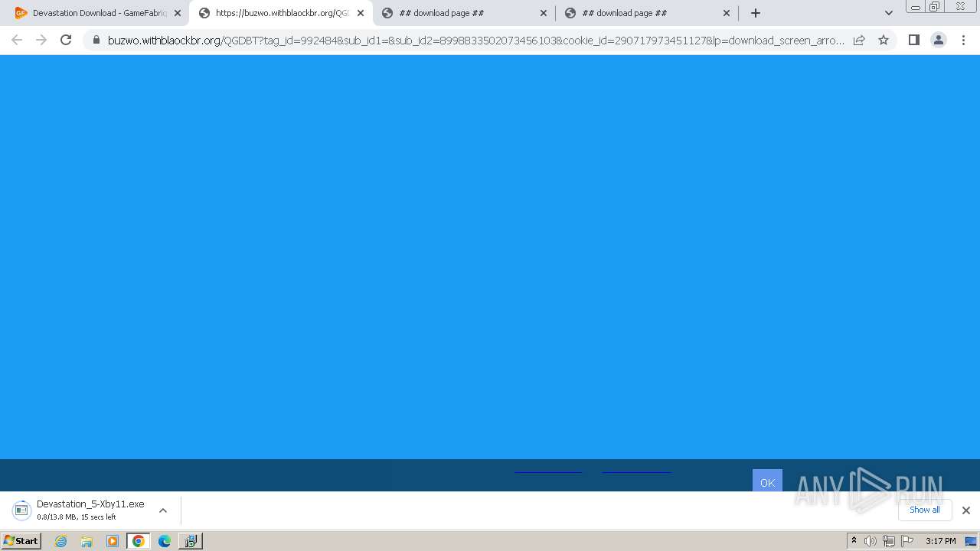Image resolution: width=980 pixels, height=551 pixels.
Task: Open the Windows Start menu
Action: 21,541
